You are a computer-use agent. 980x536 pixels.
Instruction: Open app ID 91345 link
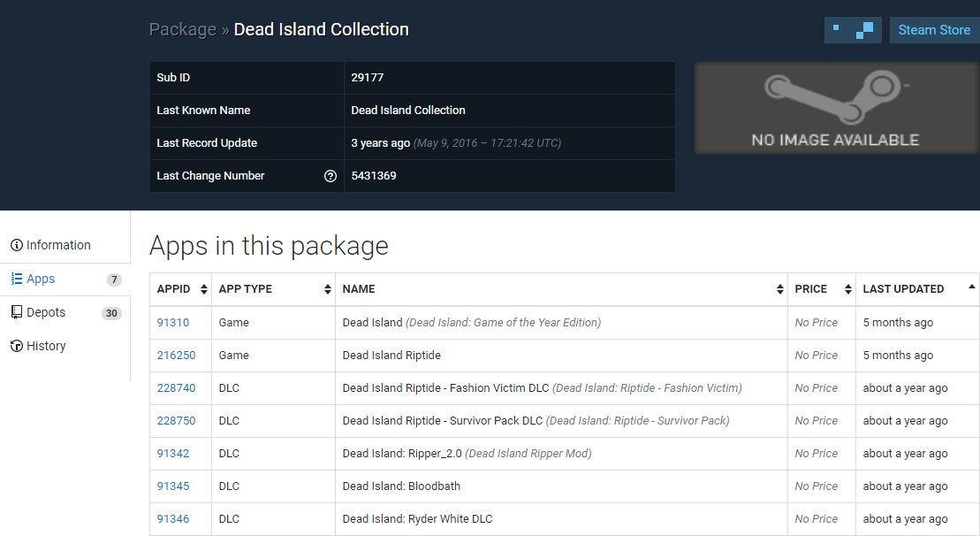(x=173, y=486)
